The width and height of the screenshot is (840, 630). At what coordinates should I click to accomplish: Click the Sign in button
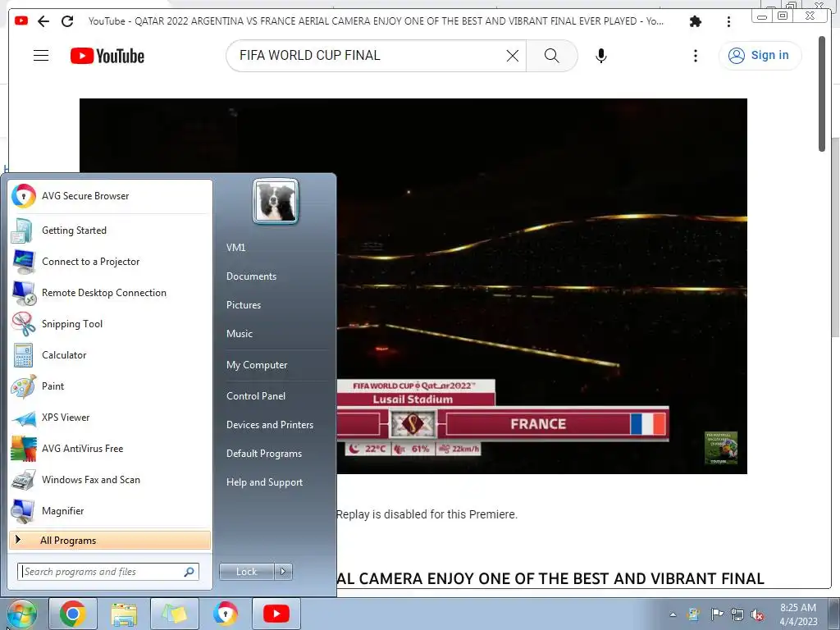pos(760,56)
